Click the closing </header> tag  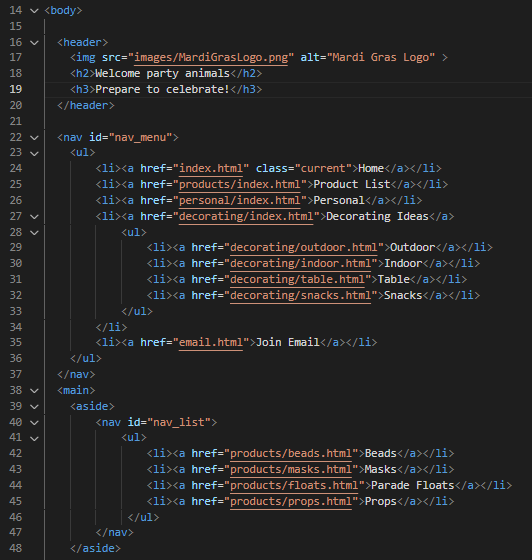click(x=86, y=105)
